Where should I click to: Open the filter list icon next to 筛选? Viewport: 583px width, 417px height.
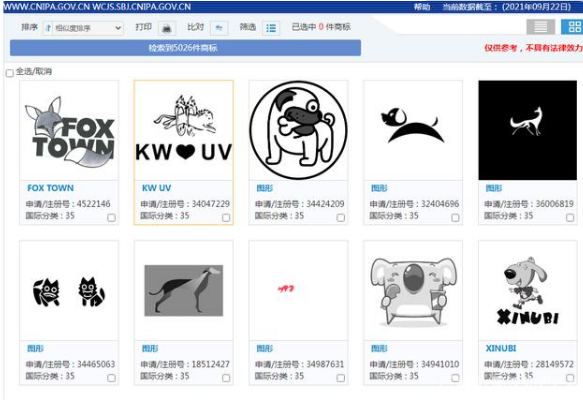tap(271, 28)
